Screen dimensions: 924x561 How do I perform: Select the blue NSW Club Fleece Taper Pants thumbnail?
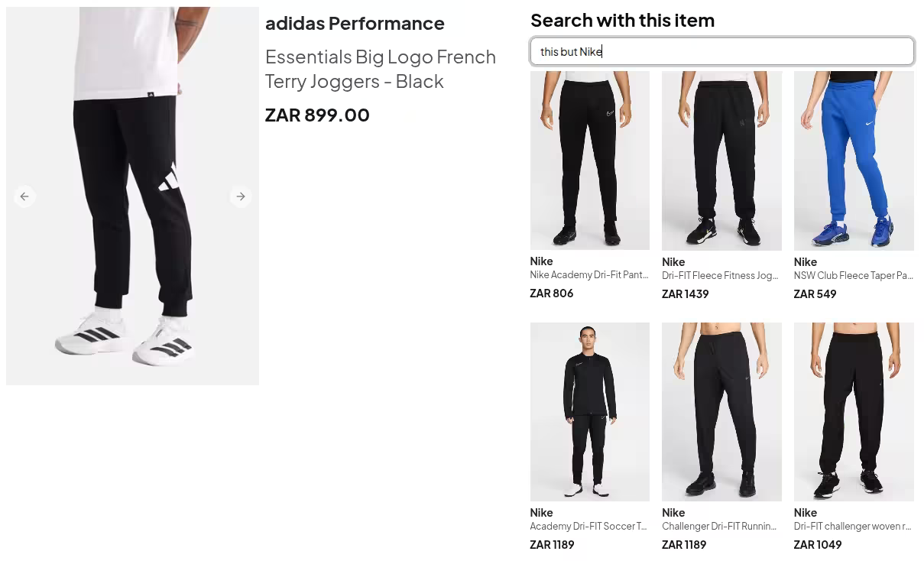tap(854, 161)
